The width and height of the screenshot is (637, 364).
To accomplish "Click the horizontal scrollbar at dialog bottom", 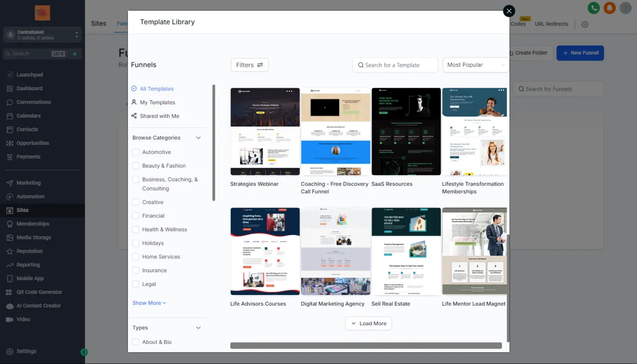I will coord(366,345).
